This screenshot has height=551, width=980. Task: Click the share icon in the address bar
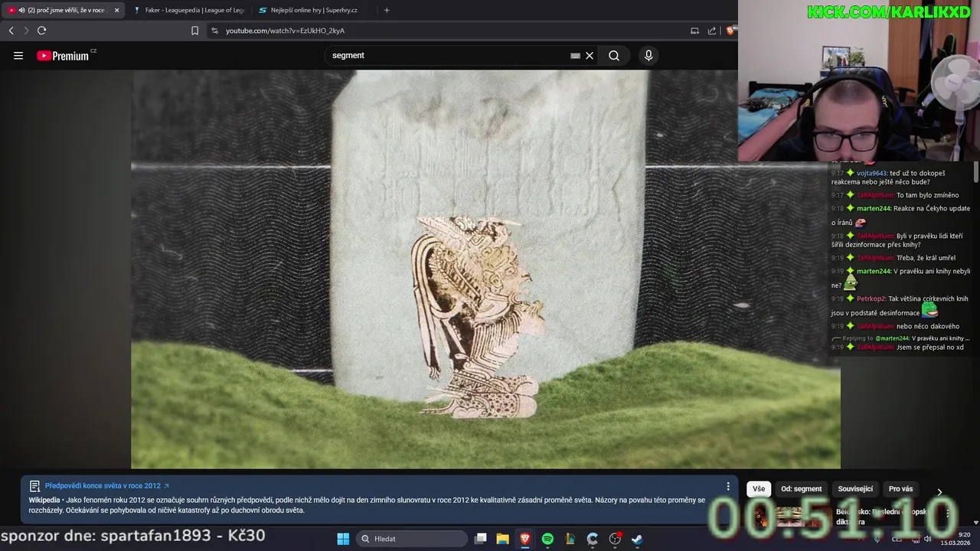[x=712, y=31]
